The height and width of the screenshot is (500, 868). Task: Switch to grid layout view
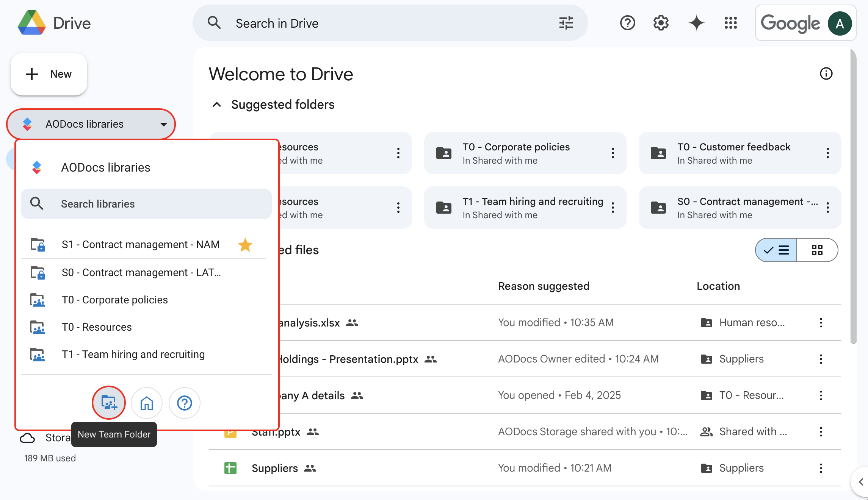point(817,250)
